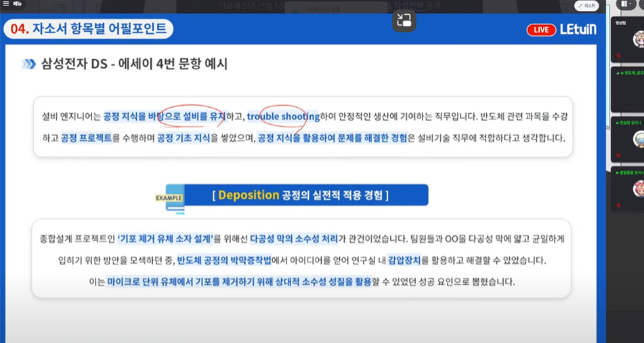Click the avatar in 영상팀 tile
Viewport: 644px width, 343px height.
(x=639, y=40)
